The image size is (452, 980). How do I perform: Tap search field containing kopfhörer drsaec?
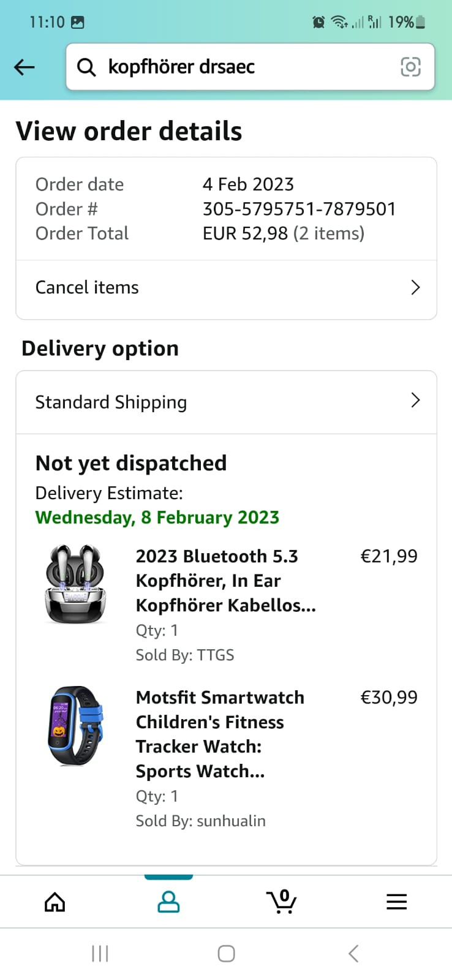(245, 67)
